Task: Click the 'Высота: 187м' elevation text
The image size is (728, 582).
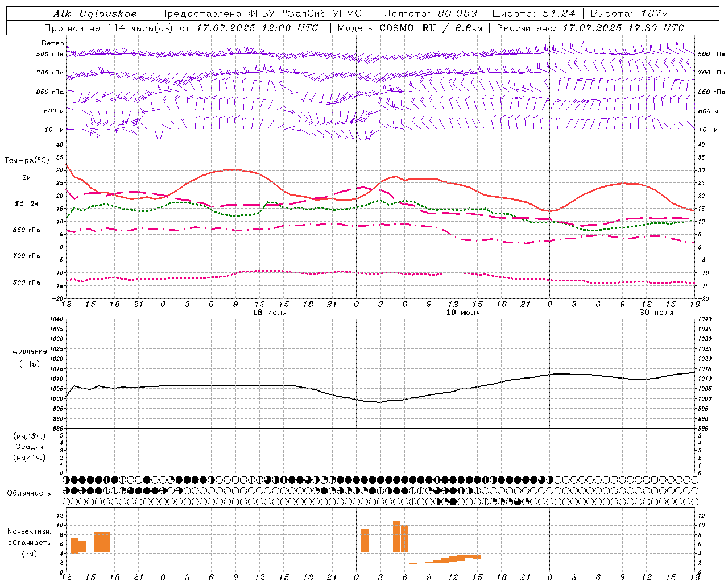Action: click(629, 14)
